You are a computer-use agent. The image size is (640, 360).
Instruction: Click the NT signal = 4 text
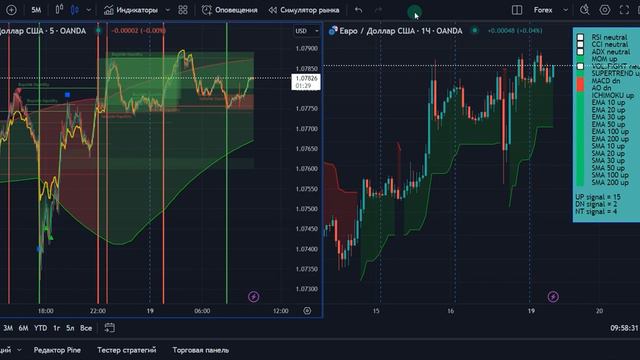pos(596,211)
